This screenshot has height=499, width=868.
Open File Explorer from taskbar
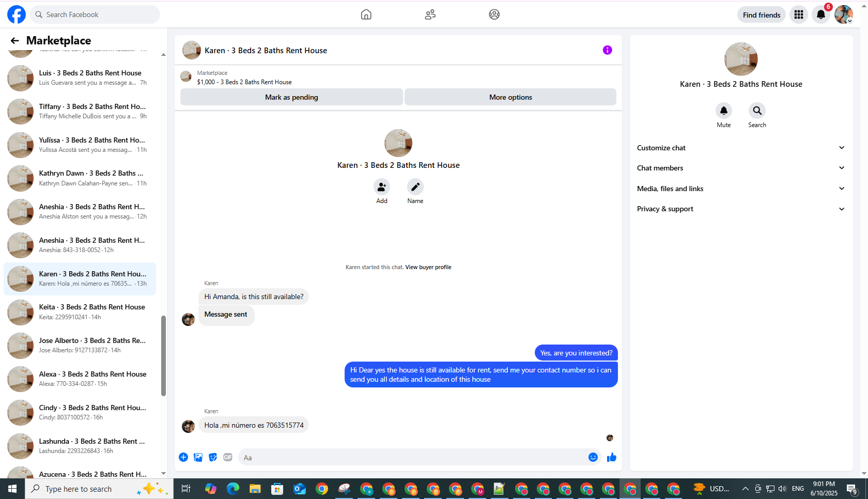tap(255, 489)
